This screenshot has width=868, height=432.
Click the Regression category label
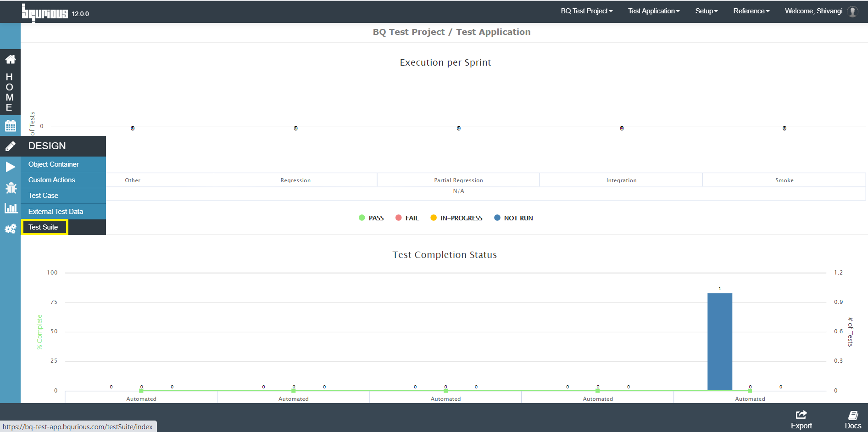[x=295, y=180]
